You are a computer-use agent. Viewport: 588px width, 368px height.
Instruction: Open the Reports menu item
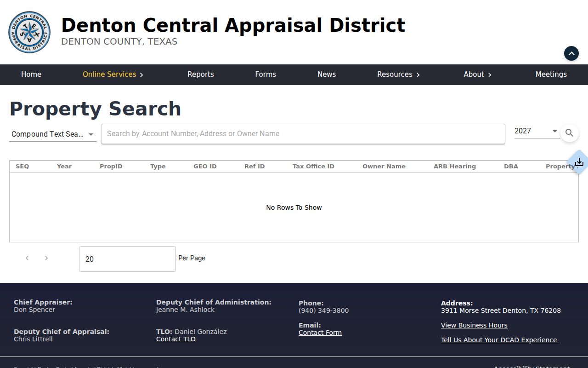pos(201,75)
